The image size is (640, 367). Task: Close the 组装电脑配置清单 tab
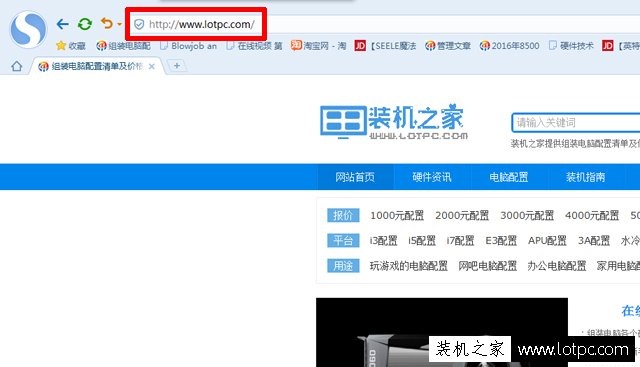tap(152, 66)
